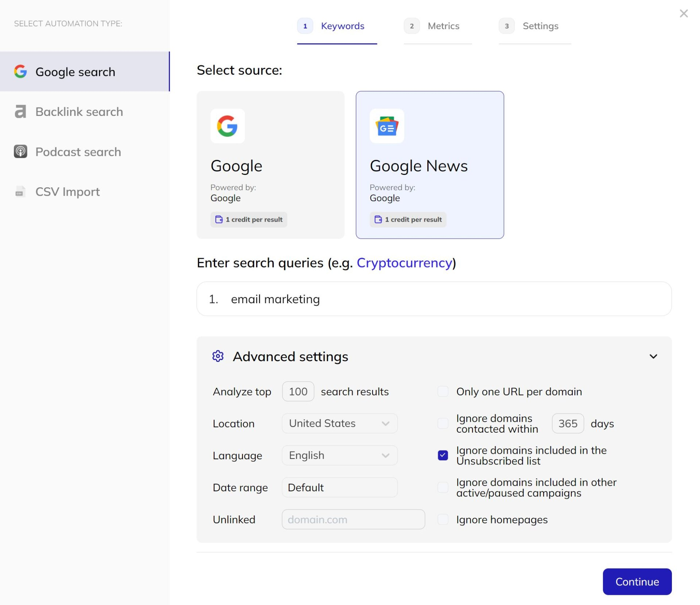
Task: Click the Continue button
Action: click(637, 581)
